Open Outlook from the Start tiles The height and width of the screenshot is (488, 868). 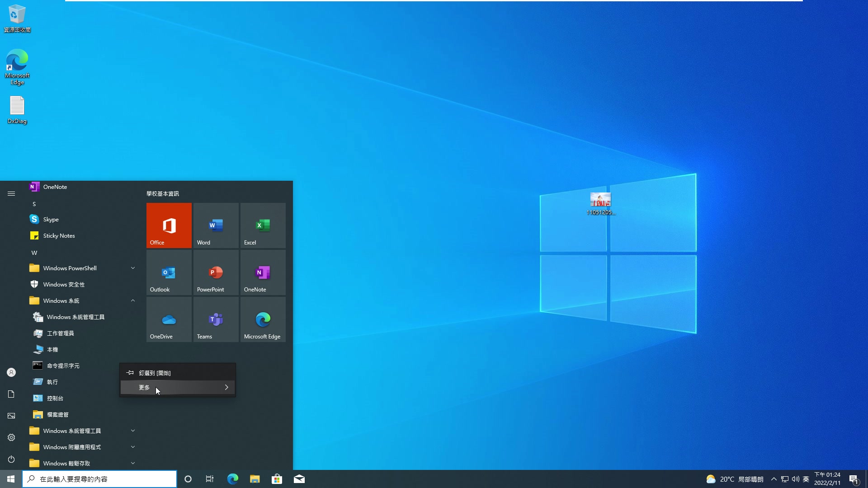pyautogui.click(x=169, y=272)
